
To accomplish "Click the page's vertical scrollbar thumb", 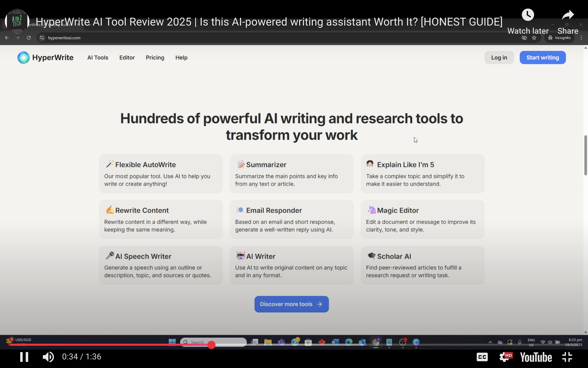I will click(586, 155).
